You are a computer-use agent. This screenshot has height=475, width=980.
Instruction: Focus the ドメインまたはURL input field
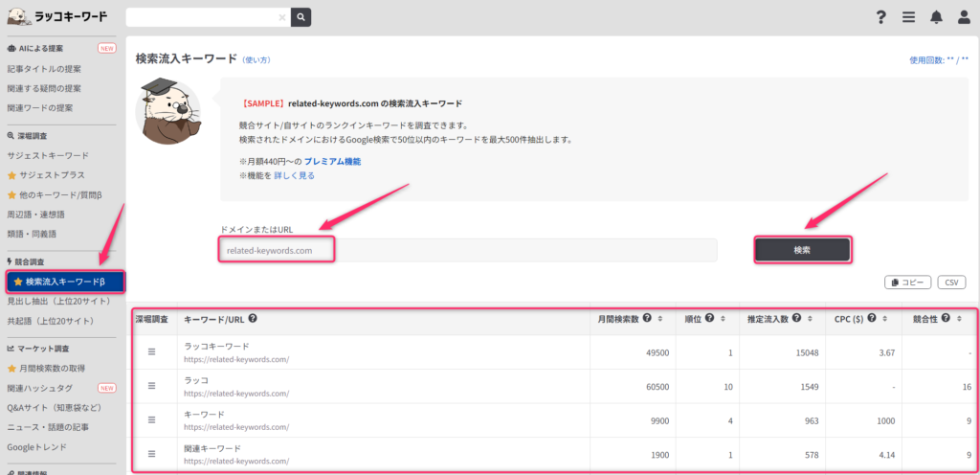(x=468, y=251)
